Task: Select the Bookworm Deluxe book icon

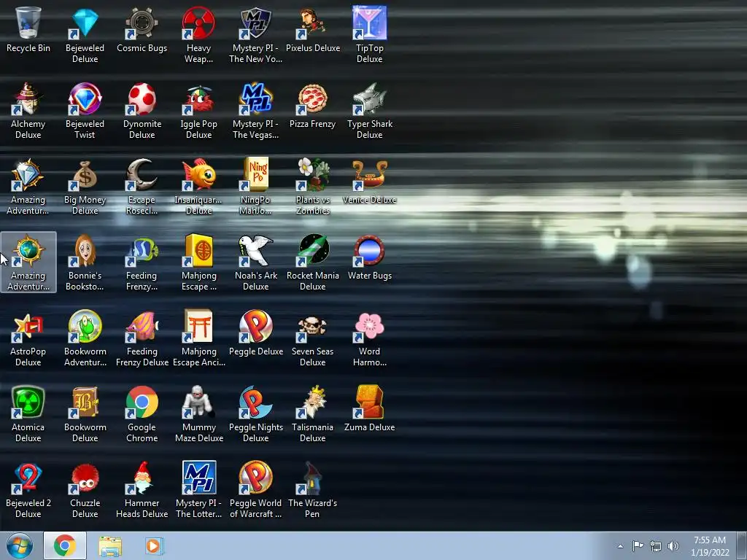Action: [x=85, y=402]
